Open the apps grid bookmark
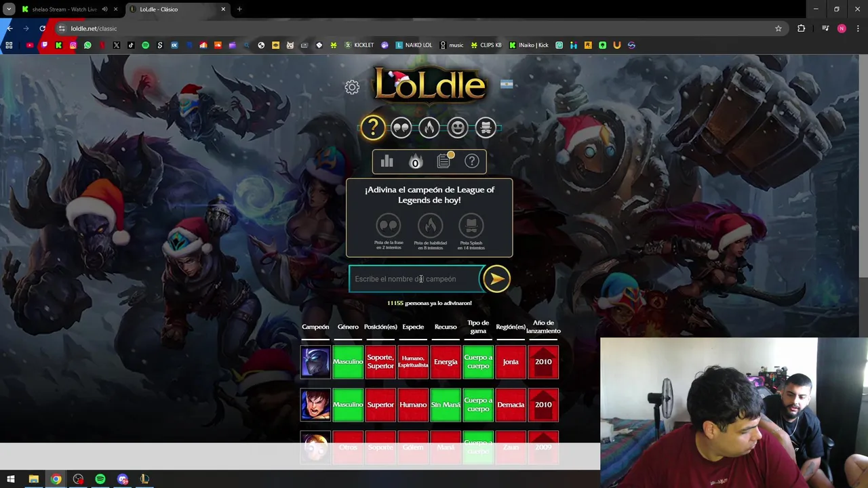This screenshot has width=868, height=488. point(9,45)
